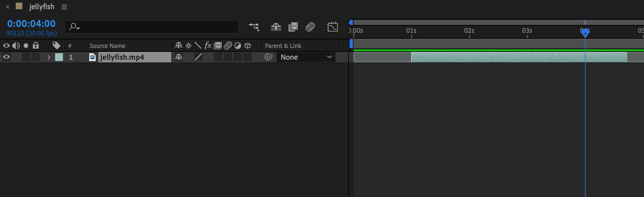Screen dimensions: 644x197
Task: Open the Graph Editor
Action: click(332, 27)
